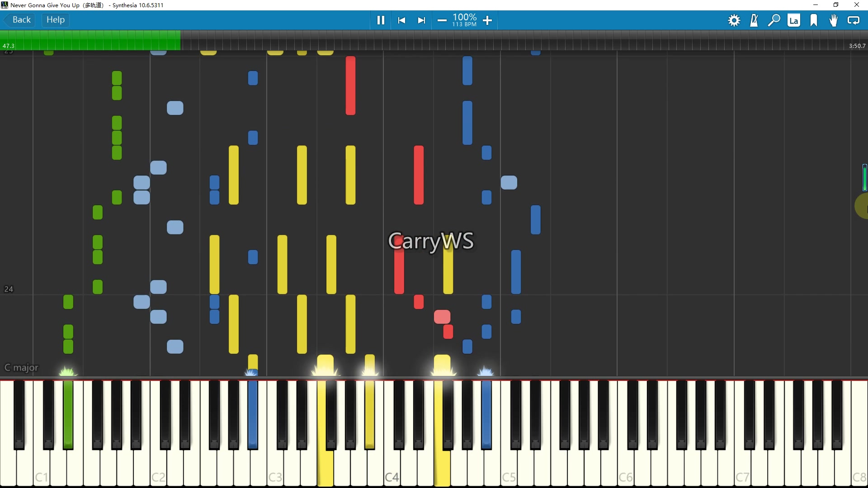Skip back to previous section

(401, 20)
